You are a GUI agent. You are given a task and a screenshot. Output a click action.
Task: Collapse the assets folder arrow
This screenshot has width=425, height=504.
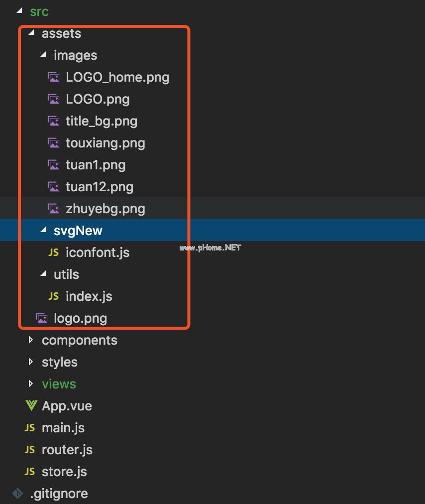click(31, 33)
